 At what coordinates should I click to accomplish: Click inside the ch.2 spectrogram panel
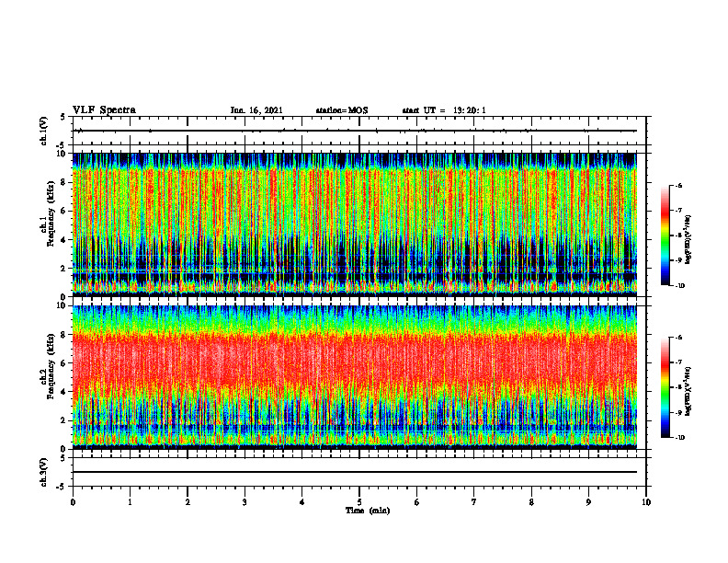355,377
